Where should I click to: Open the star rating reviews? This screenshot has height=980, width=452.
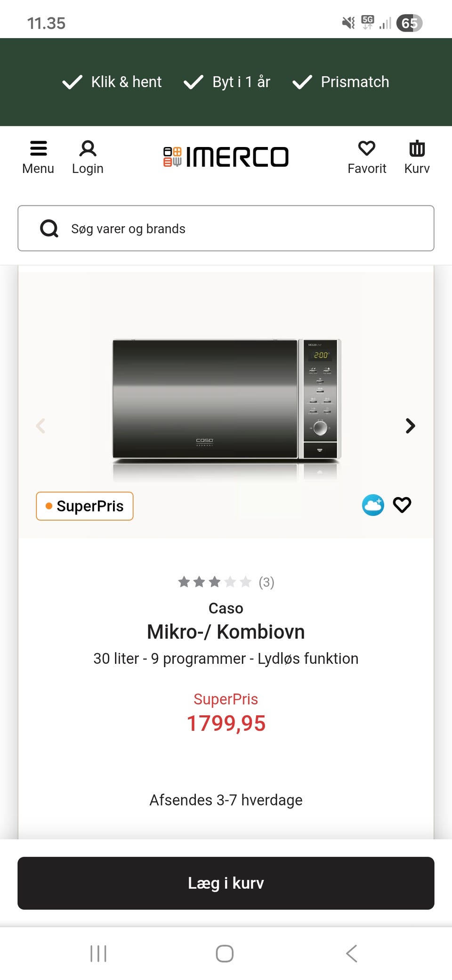point(226,582)
